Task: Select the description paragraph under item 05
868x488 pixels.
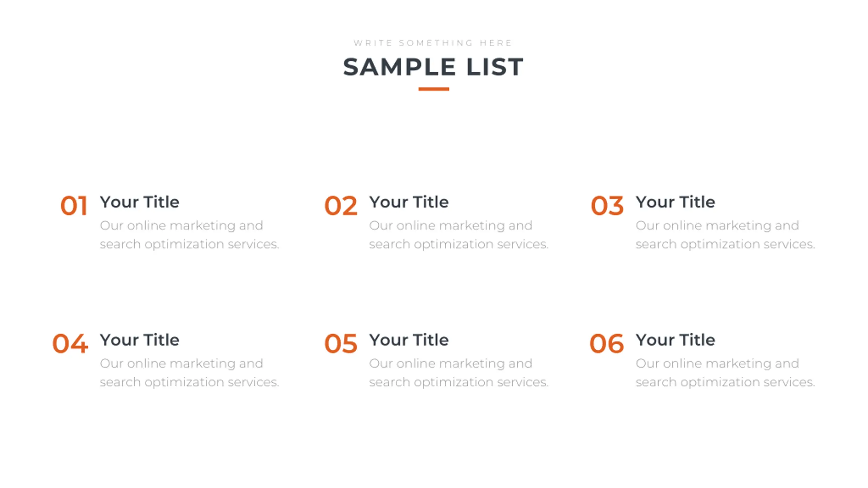Action: 458,373
